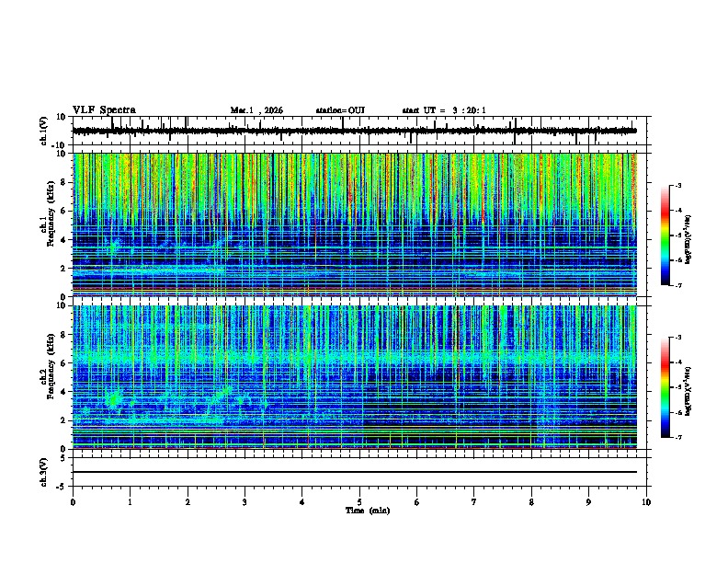Click the ch.1 color scale bar

(665, 236)
